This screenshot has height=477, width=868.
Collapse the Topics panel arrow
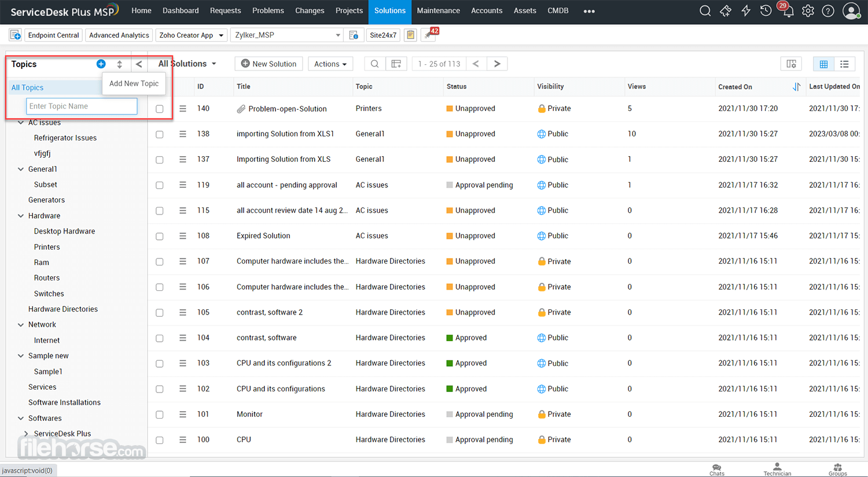tap(139, 64)
